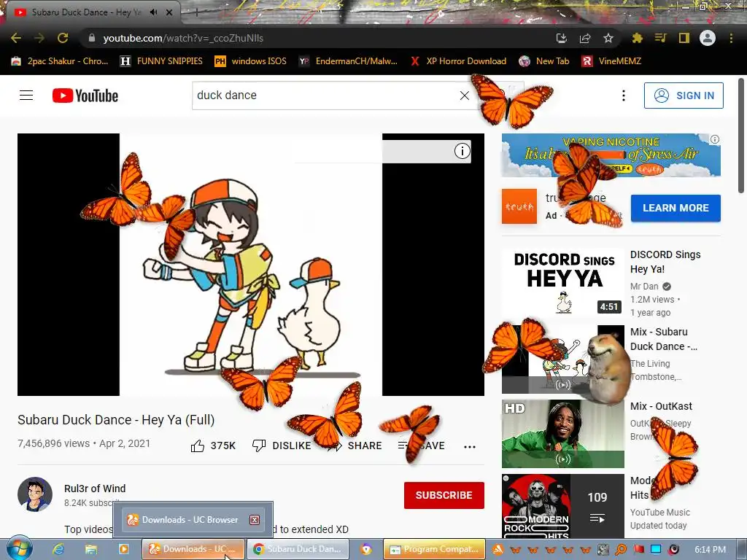Click the Mix - Subaru Duck Dance title
This screenshot has height=560, width=747.
[x=664, y=339]
